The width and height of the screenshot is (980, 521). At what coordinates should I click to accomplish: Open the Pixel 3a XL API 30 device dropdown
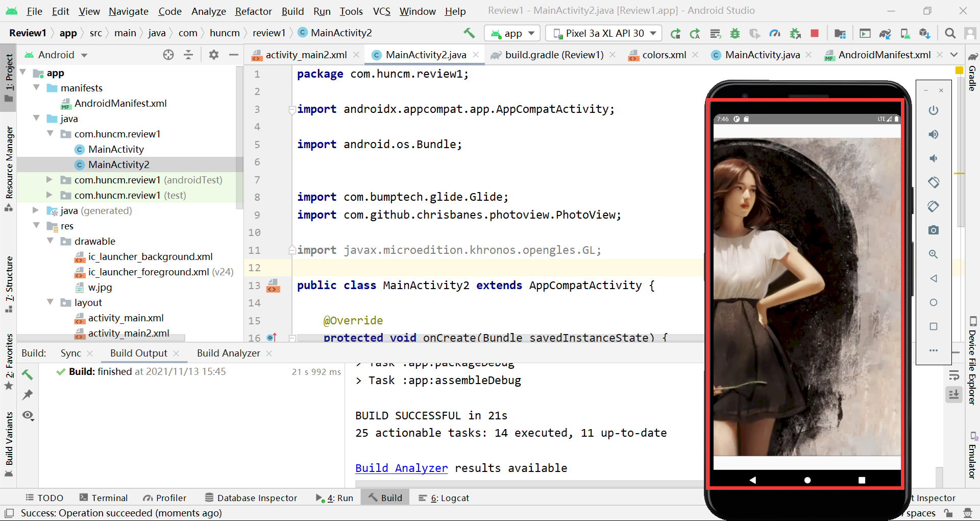click(604, 34)
